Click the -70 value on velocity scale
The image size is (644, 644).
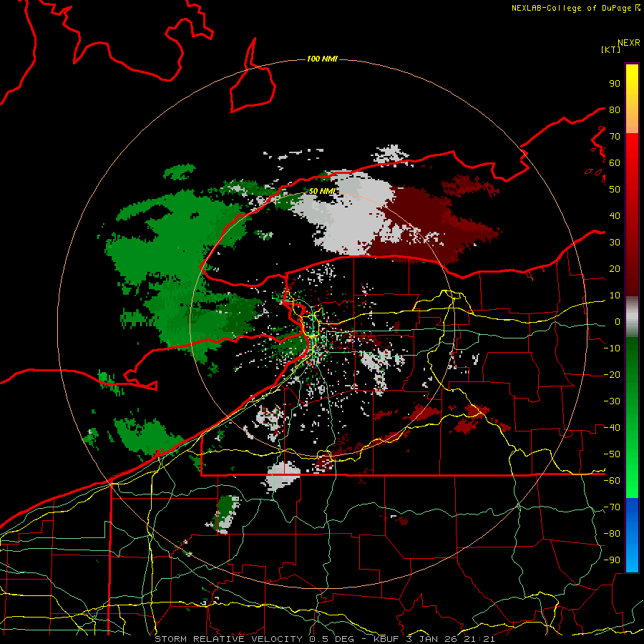pos(612,507)
